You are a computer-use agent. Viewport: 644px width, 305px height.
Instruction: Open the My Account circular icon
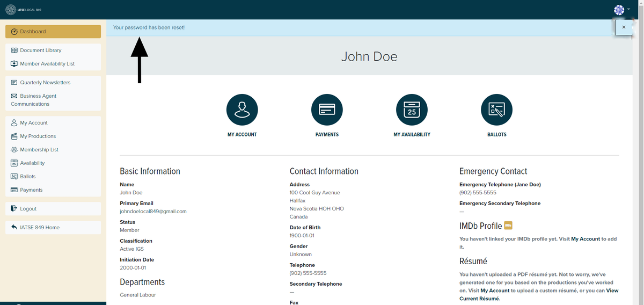tap(242, 110)
